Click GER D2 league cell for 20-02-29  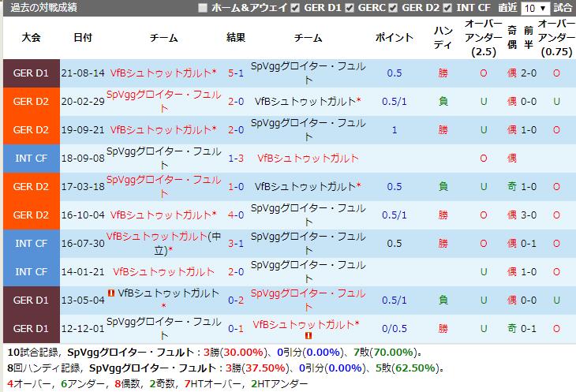[x=32, y=101]
